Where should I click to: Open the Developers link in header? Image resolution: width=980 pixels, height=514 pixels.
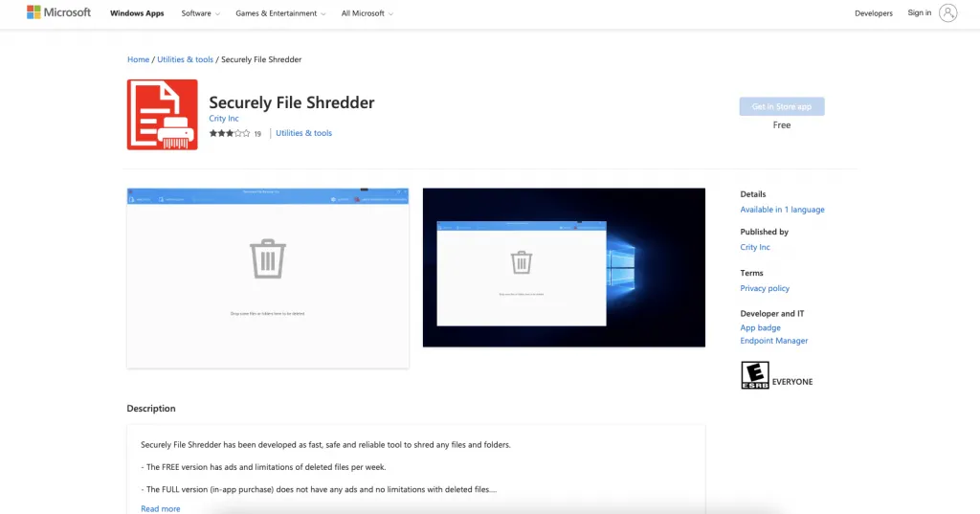(873, 13)
